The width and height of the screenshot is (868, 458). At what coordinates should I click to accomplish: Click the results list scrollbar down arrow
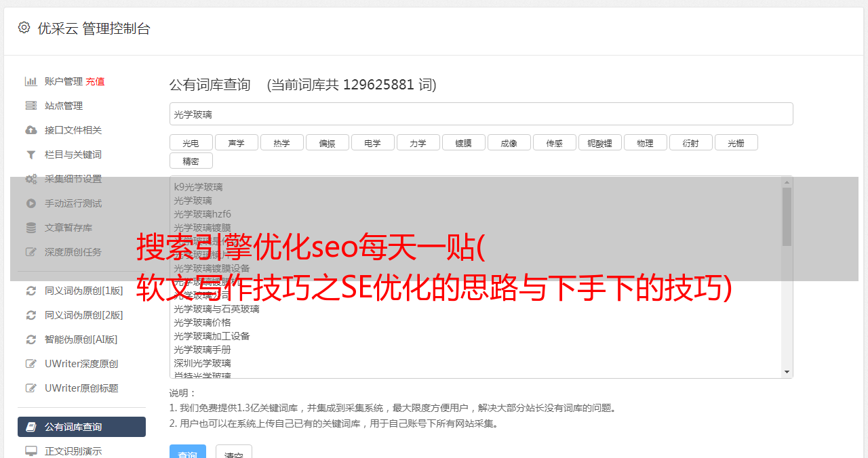pos(787,372)
